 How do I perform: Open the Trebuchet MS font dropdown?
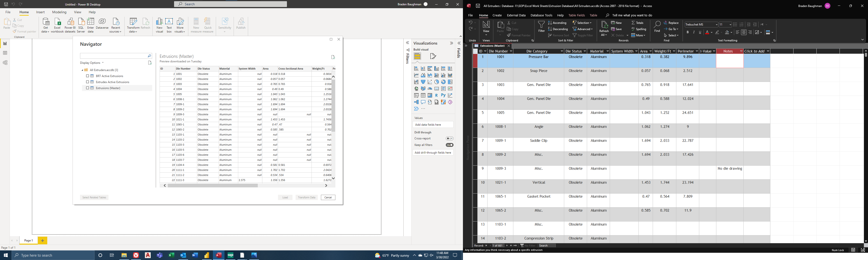pos(717,25)
